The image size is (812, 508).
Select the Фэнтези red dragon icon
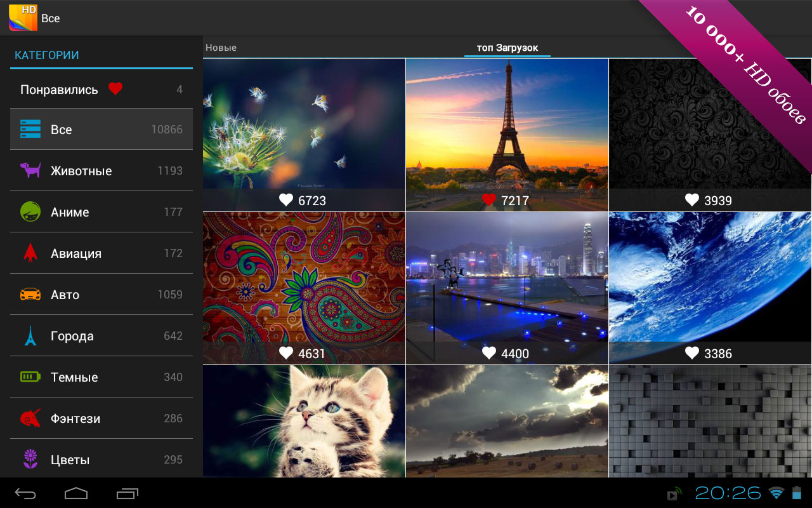[x=30, y=418]
